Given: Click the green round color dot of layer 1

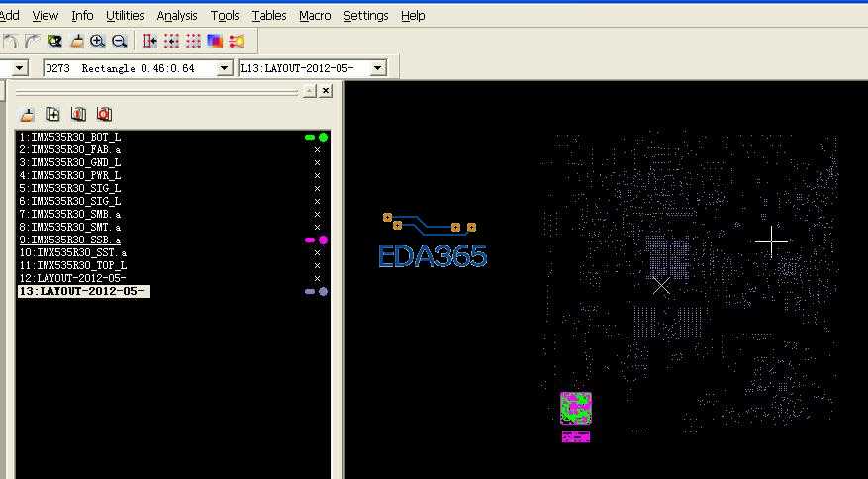Looking at the screenshot, I should 323,137.
